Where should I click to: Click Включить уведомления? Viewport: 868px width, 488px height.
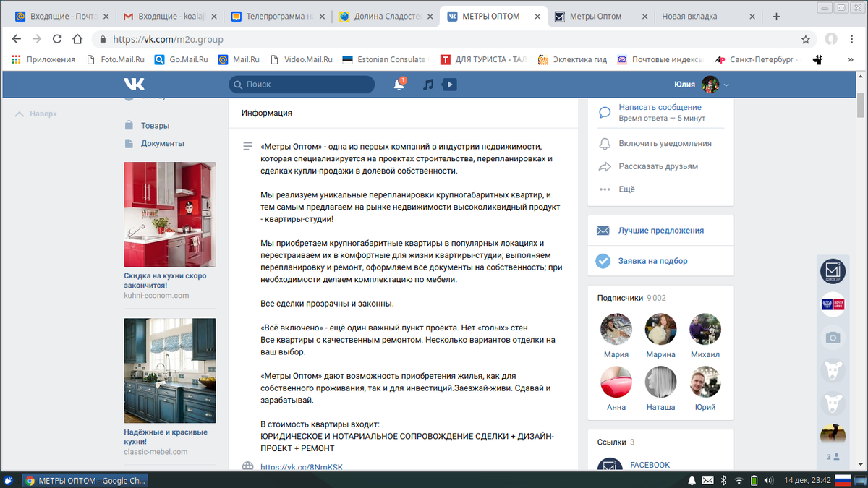(665, 144)
